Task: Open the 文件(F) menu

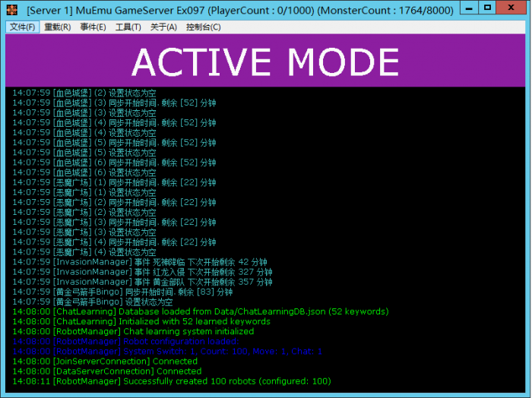Action: 23,27
